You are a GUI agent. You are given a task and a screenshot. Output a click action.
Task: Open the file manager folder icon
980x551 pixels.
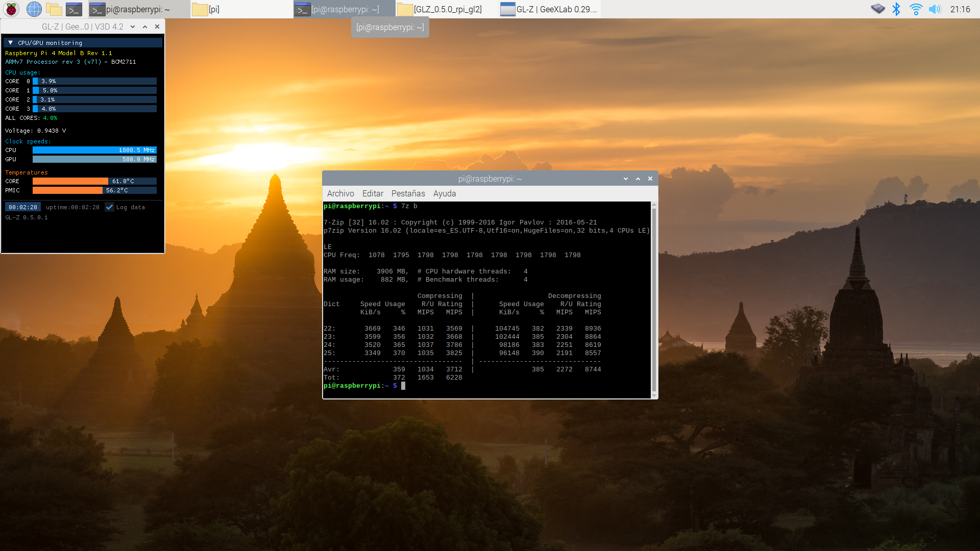point(54,9)
